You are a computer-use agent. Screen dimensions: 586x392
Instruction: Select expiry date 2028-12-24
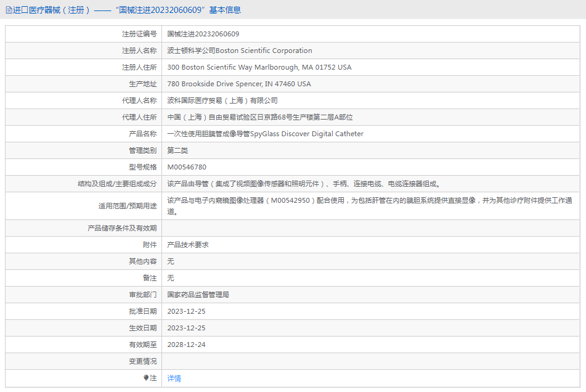pos(187,345)
